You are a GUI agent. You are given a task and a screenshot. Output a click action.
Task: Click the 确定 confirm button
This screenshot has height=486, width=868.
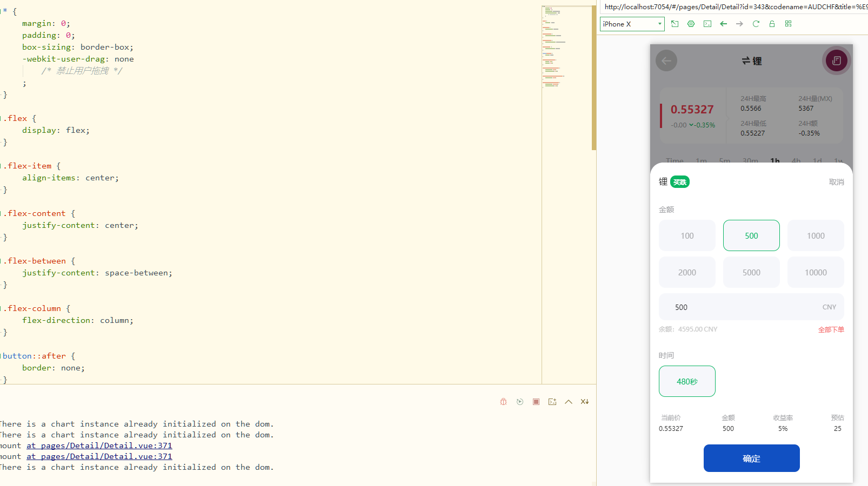pos(751,458)
